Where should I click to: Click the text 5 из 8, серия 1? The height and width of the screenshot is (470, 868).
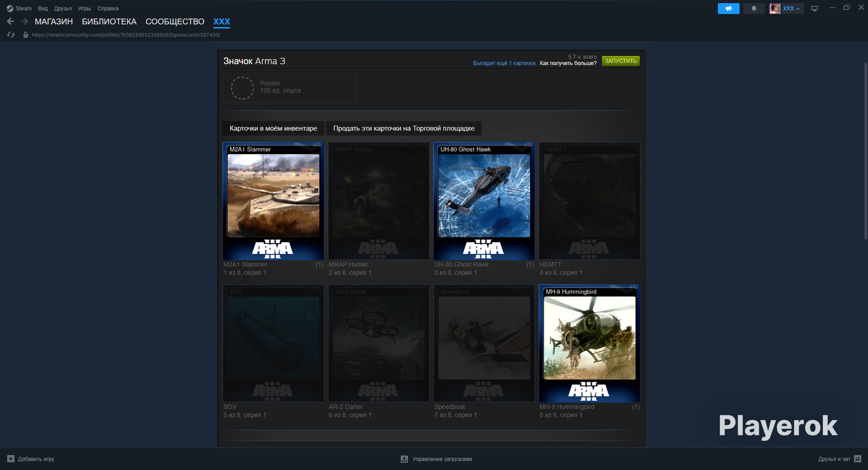[x=245, y=415]
